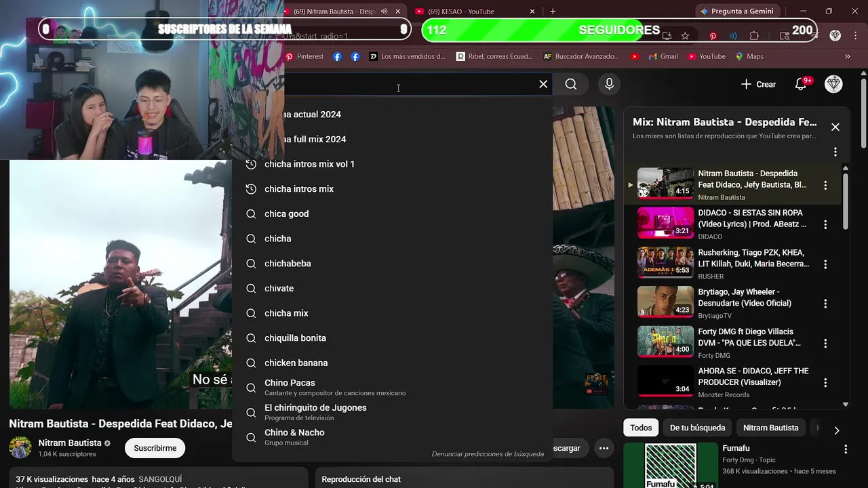This screenshot has height=488, width=868.
Task: Play Rusherking Además thumbnail in playlist
Action: click(x=665, y=262)
